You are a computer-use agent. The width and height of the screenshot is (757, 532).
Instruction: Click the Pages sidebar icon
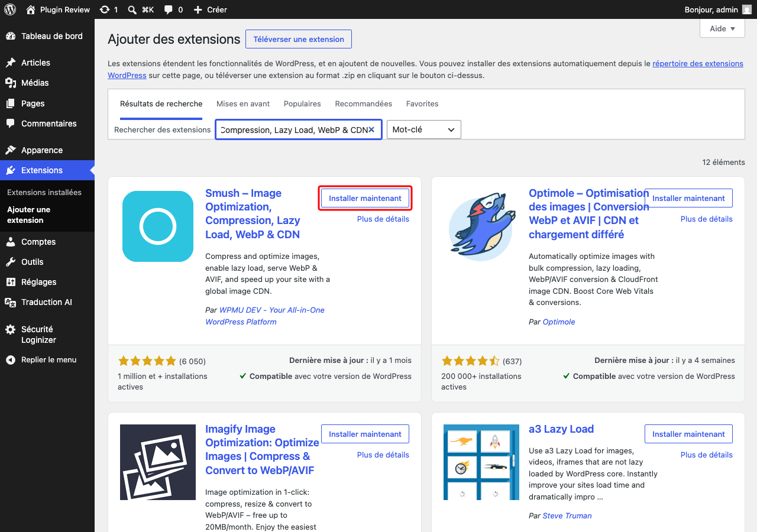click(x=11, y=103)
